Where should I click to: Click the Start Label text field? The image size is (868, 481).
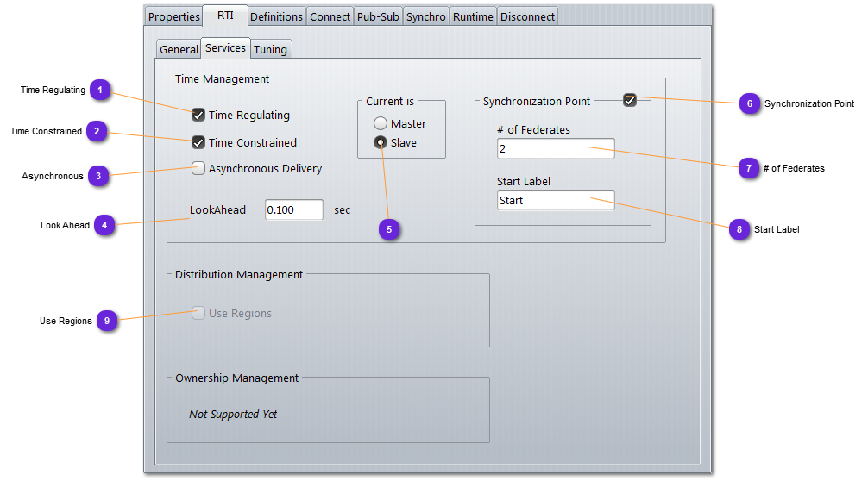tap(556, 200)
